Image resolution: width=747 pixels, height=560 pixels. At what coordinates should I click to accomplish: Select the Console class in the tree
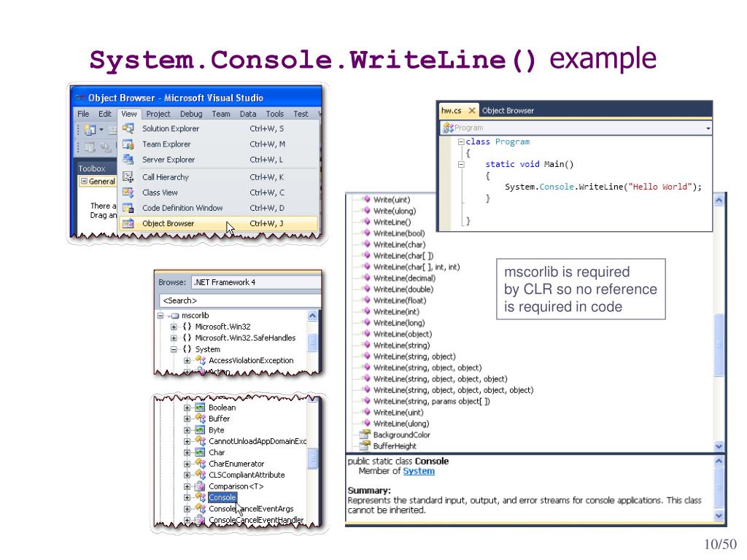point(222,497)
